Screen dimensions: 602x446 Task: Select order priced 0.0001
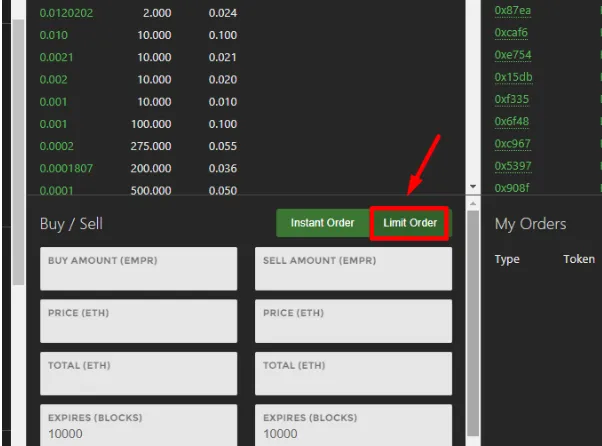pos(56,190)
